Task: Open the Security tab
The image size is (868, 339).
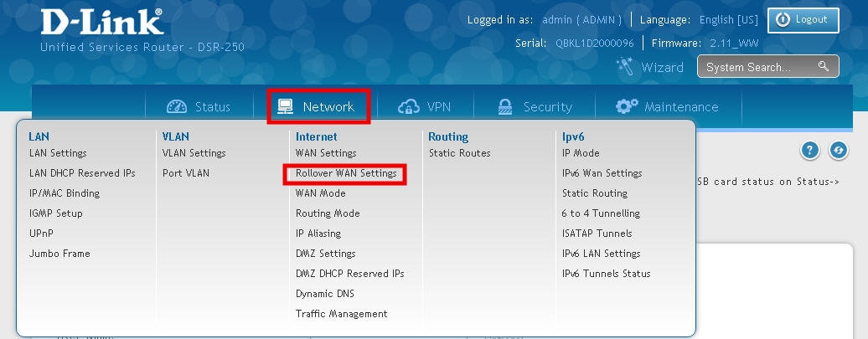Action: coord(535,107)
